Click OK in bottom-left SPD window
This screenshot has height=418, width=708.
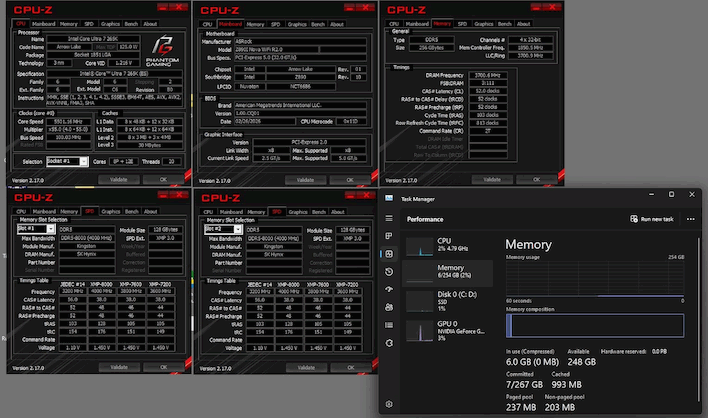(163, 367)
